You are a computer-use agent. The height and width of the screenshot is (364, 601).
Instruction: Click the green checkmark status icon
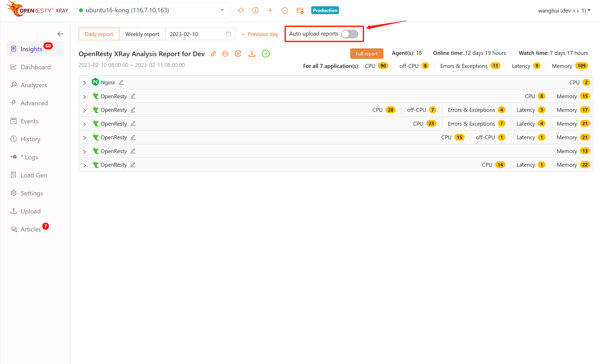266,54
